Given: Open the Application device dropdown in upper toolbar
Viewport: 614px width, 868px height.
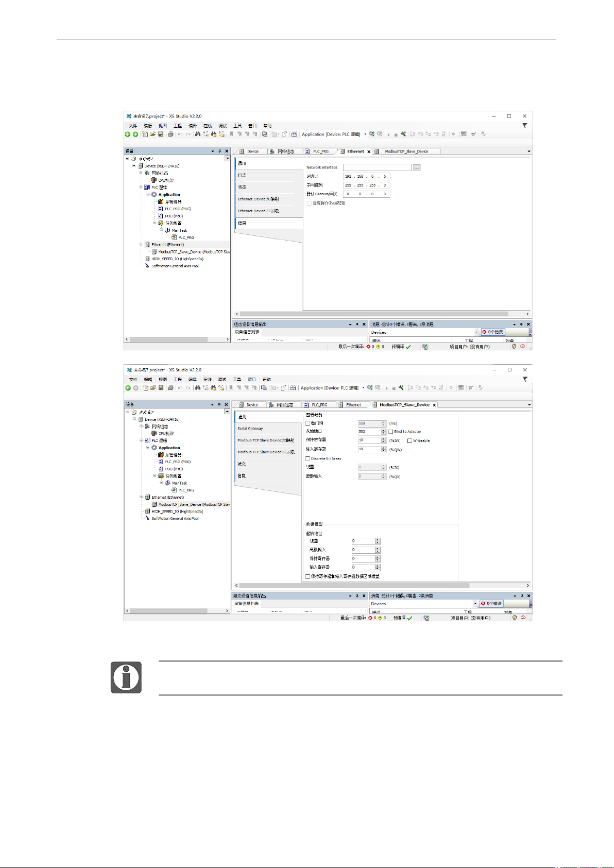Looking at the screenshot, I should (365, 134).
